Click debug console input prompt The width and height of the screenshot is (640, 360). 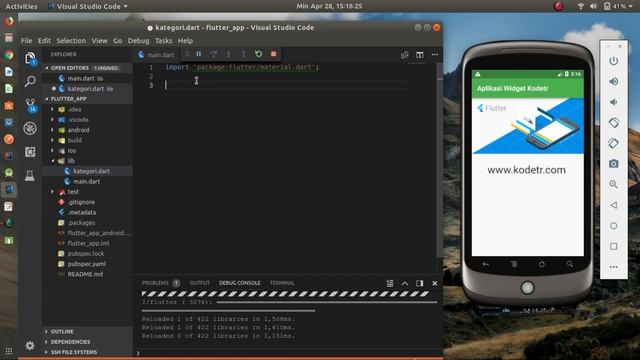pos(288,353)
